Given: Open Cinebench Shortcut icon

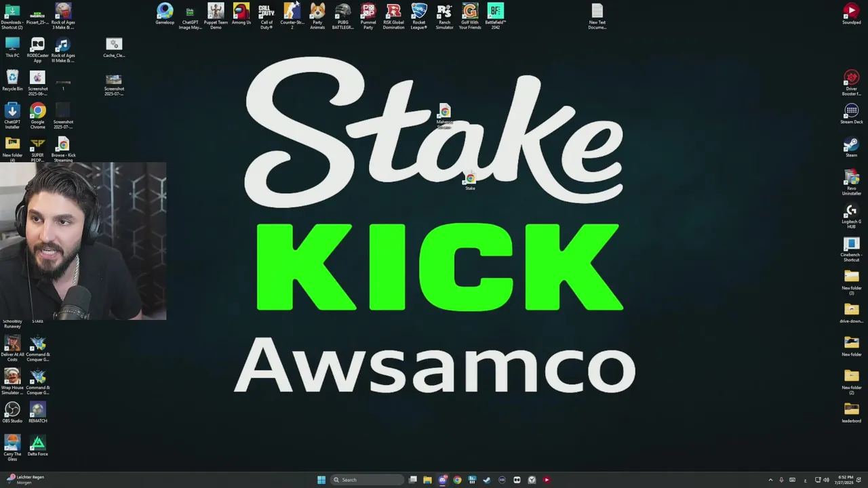Looking at the screenshot, I should tap(851, 249).
